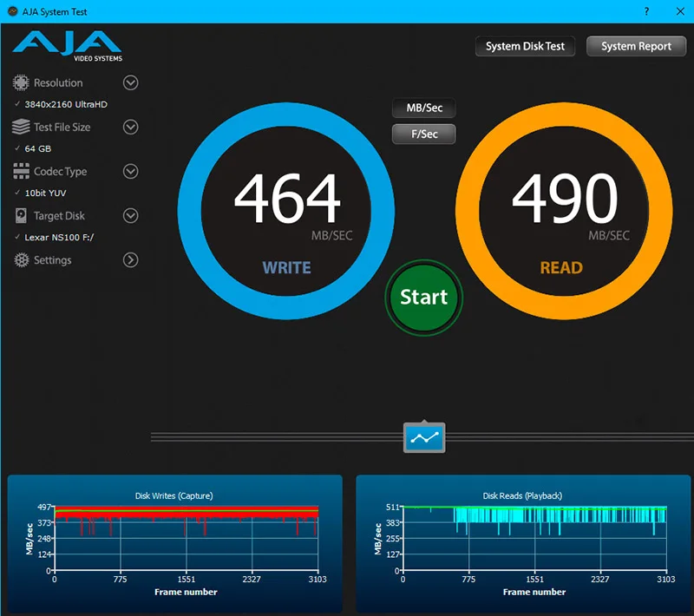694x616 pixels.
Task: Click the 464 write speed reading
Action: click(287, 198)
